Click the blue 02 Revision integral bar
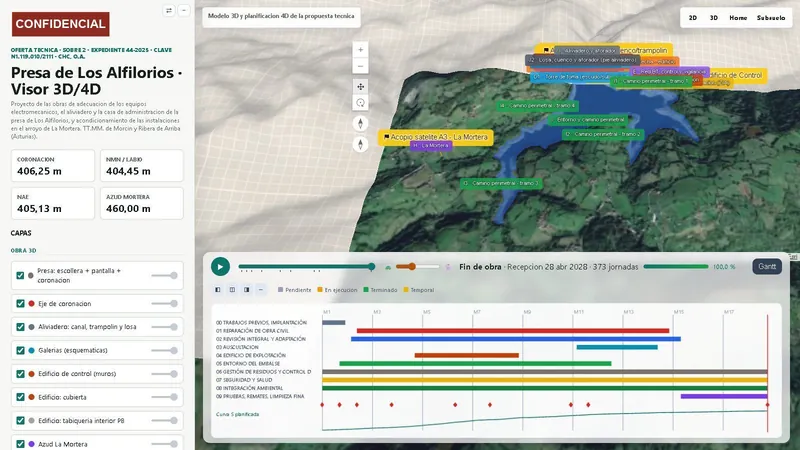The height and width of the screenshot is (450, 800). tap(516, 339)
